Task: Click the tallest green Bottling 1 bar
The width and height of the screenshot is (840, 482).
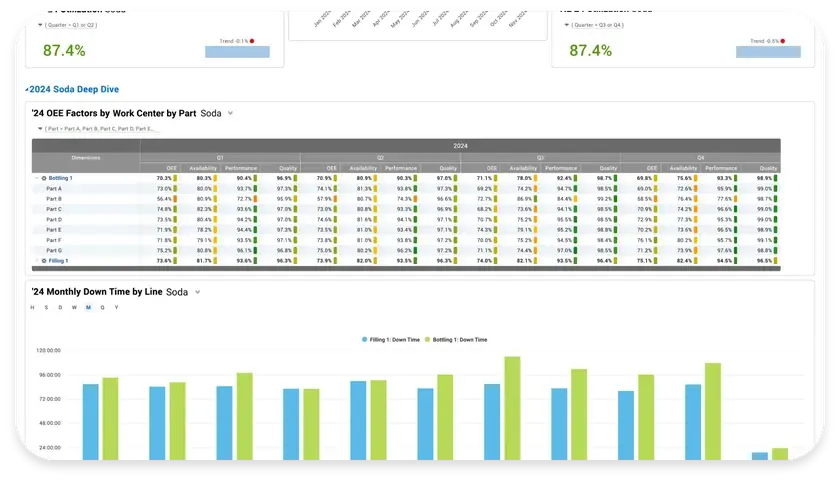Action: pyautogui.click(x=512, y=408)
